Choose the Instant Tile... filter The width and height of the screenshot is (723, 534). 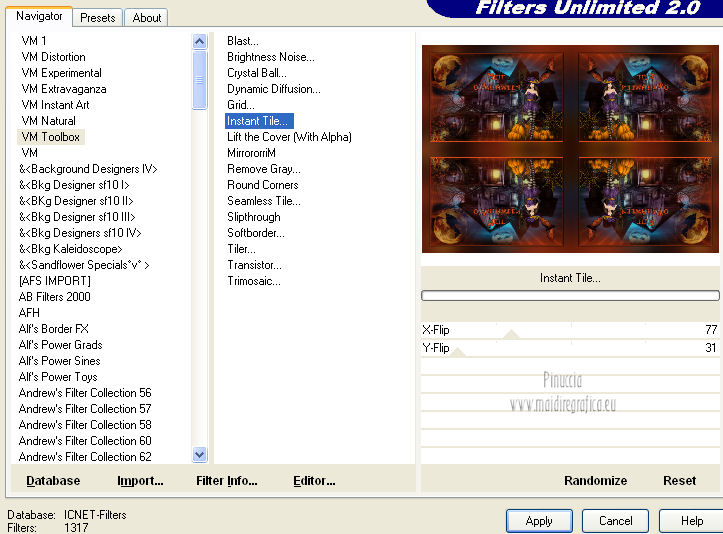click(259, 121)
